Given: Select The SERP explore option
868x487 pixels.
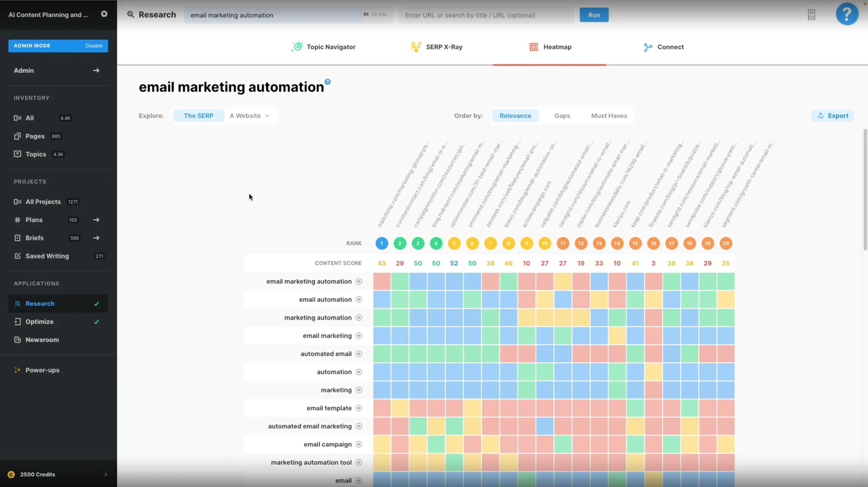Looking at the screenshot, I should tap(199, 116).
